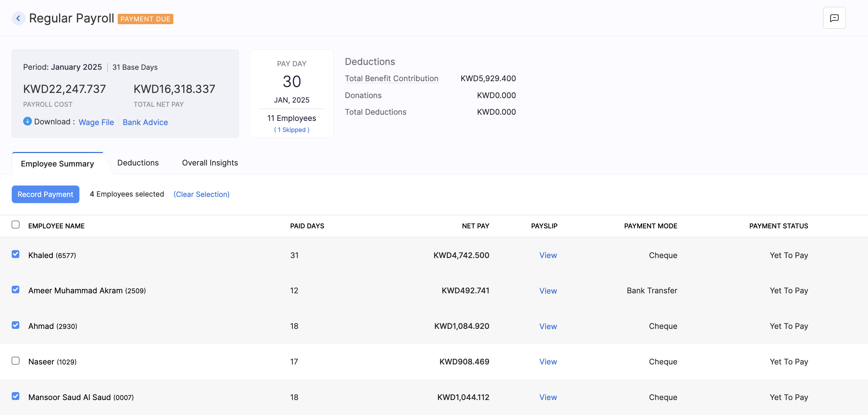Download the Wage File
The width and height of the screenshot is (868, 418).
96,122
